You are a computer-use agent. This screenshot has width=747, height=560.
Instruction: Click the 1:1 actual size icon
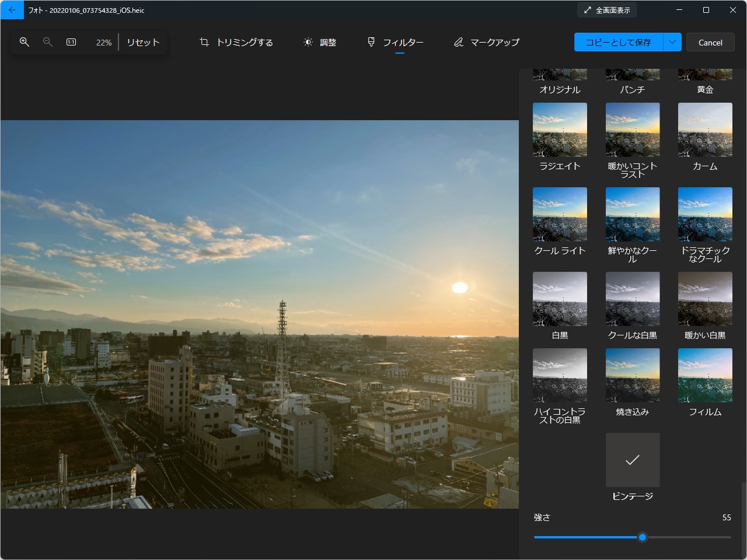(71, 42)
